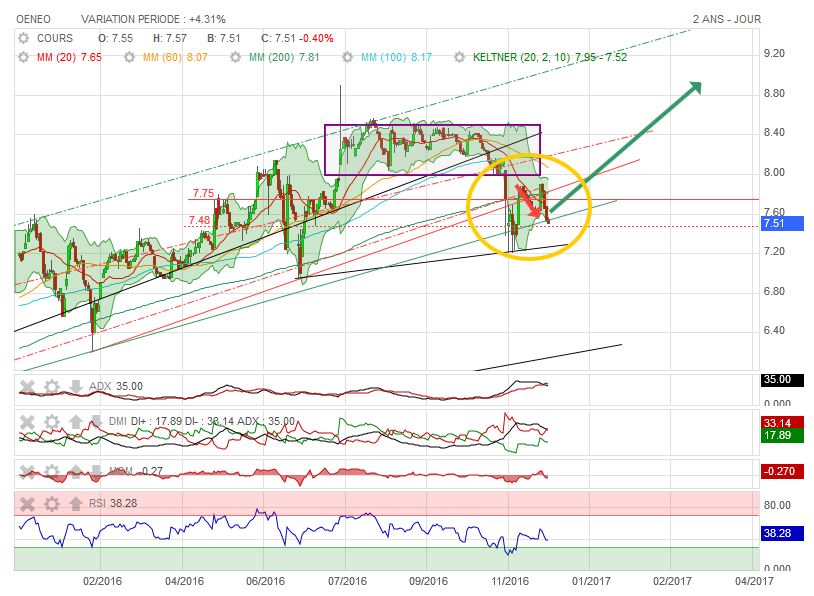This screenshot has width=814, height=596.
Task: Open settings gear for MM (200) moving average
Action: tap(236, 57)
